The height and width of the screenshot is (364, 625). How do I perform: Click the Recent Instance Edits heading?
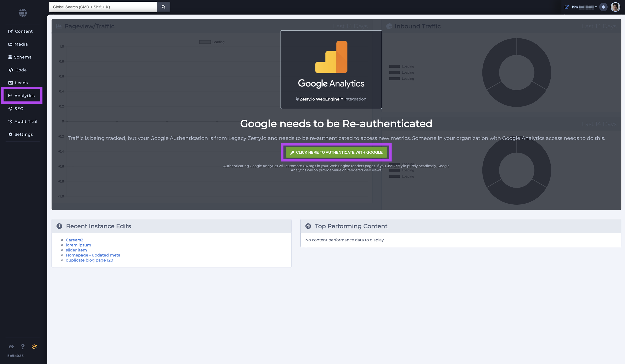[x=98, y=226]
